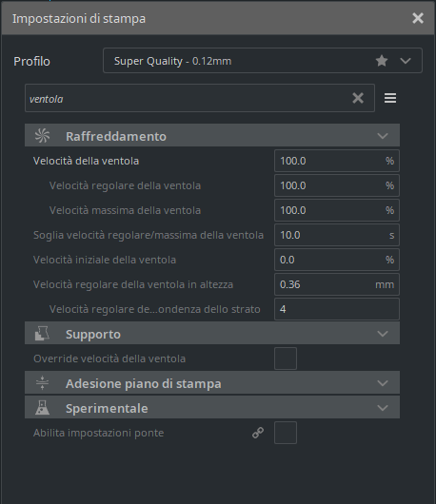
Task: Click the profile star icon
Action: coord(382,61)
